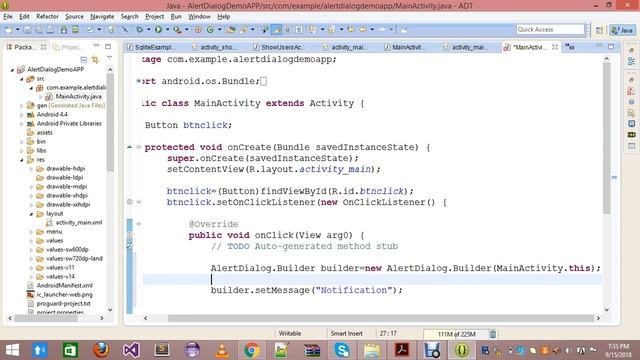Click the Open Type folder icon in the toolbar
Screen dimensions: 640x360
231,30
